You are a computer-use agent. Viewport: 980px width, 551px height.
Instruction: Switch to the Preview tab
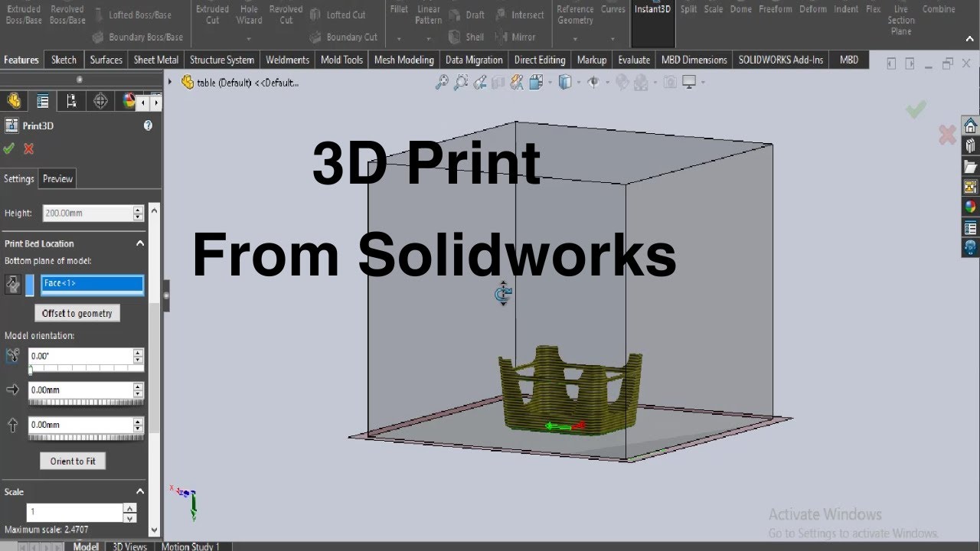[x=57, y=178]
